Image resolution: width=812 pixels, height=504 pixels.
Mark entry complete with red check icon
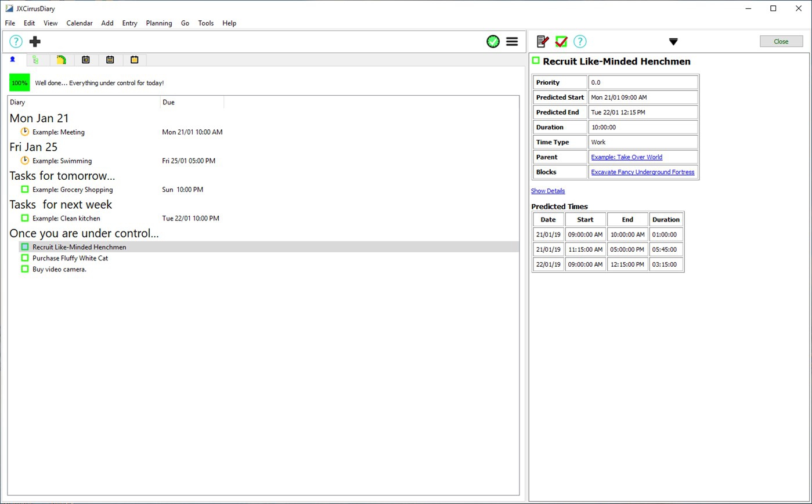(561, 41)
